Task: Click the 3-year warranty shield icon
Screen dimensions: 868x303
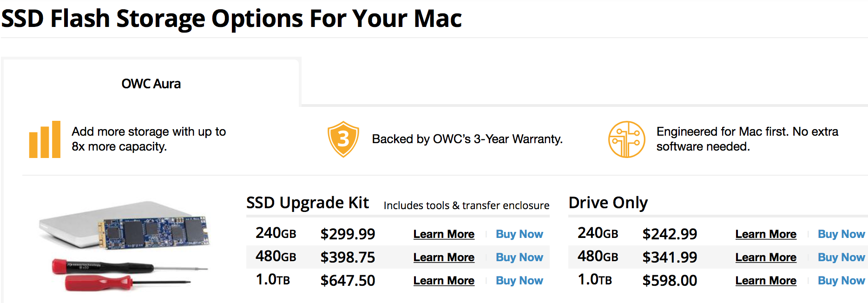Action: (x=343, y=139)
